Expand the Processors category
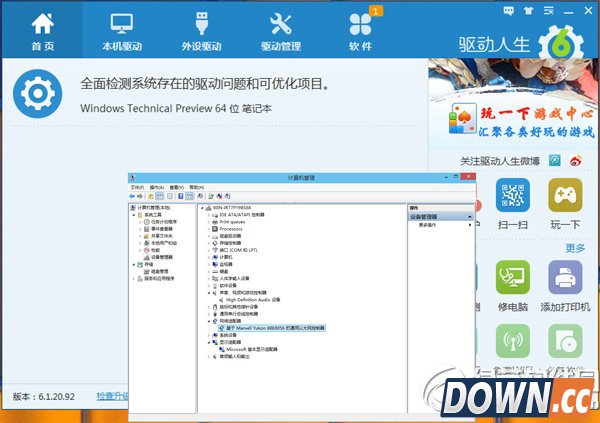The image size is (600, 423). [x=209, y=229]
